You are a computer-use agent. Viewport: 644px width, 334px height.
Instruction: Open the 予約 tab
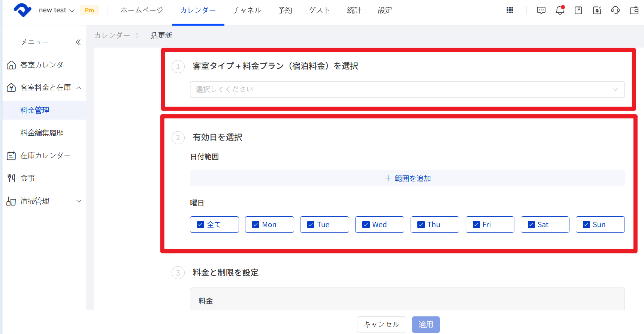[285, 10]
